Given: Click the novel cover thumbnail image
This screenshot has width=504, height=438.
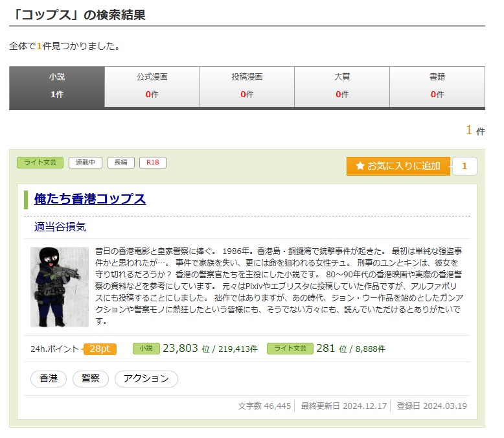Looking at the screenshot, I should point(60,286).
